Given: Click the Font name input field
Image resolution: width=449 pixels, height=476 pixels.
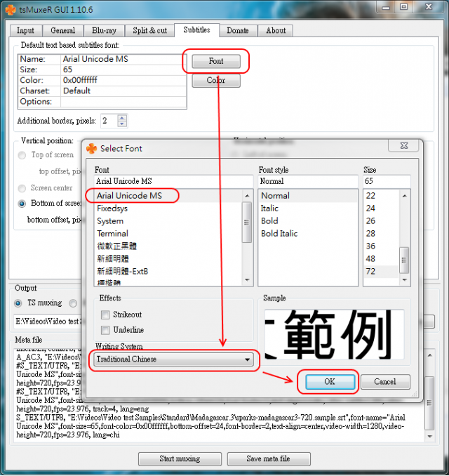Looking at the screenshot, I should 173,181.
